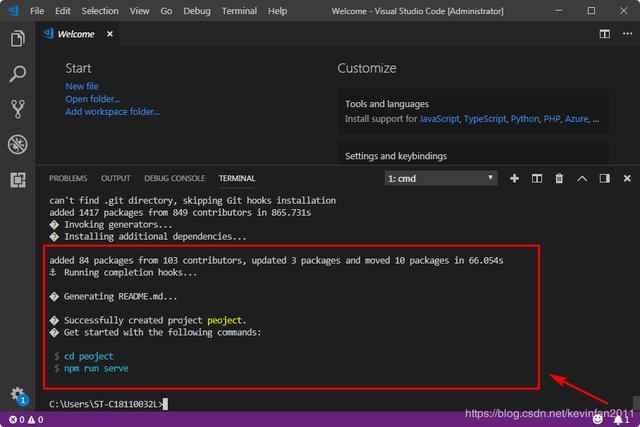Open the View menu
The height and width of the screenshot is (427, 640).
[140, 11]
